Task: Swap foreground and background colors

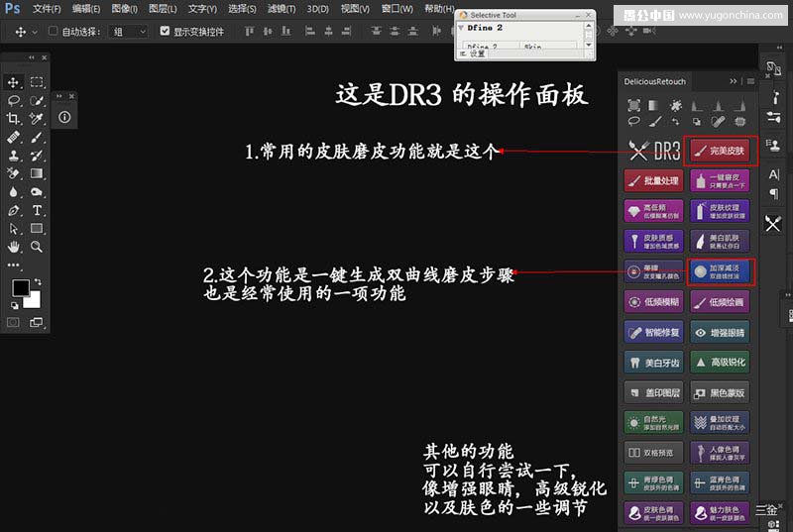Action: pos(38,282)
